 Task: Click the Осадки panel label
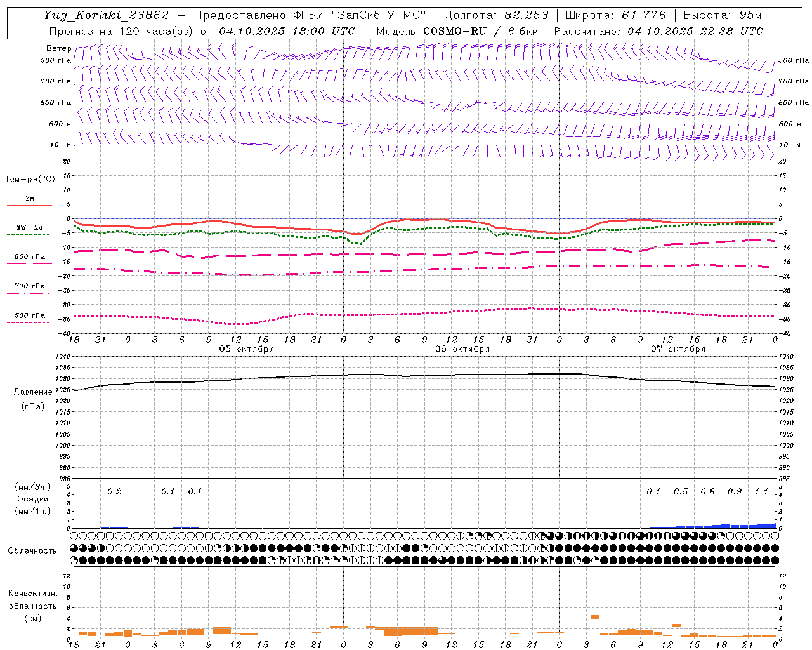coord(32,499)
